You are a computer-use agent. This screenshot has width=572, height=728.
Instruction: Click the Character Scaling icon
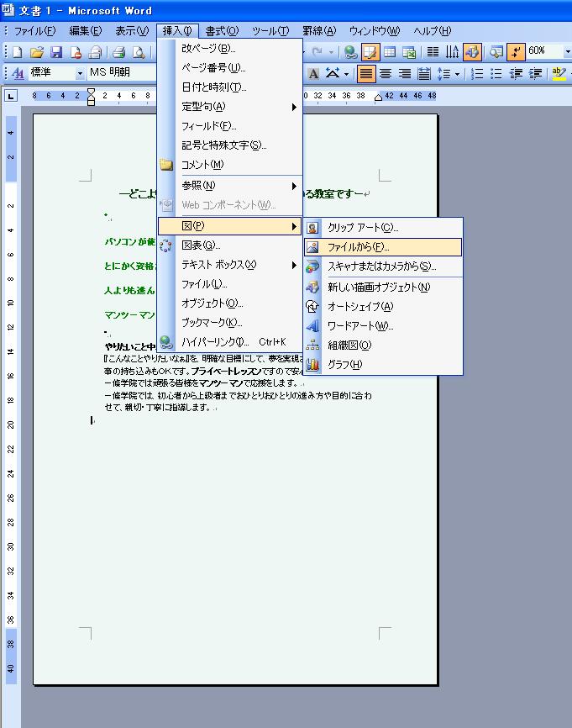(x=332, y=73)
